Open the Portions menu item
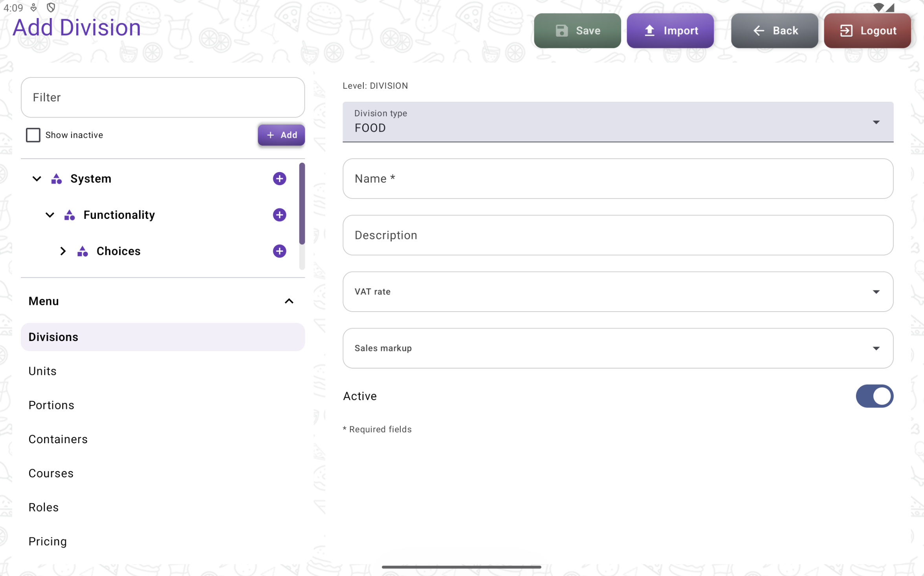Screen dimensions: 924x576 tap(163, 405)
